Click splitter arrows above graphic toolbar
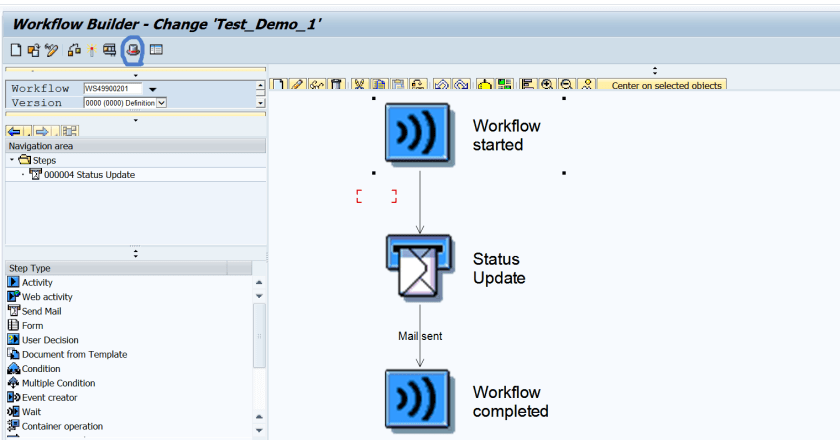The image size is (840, 440). click(x=655, y=70)
